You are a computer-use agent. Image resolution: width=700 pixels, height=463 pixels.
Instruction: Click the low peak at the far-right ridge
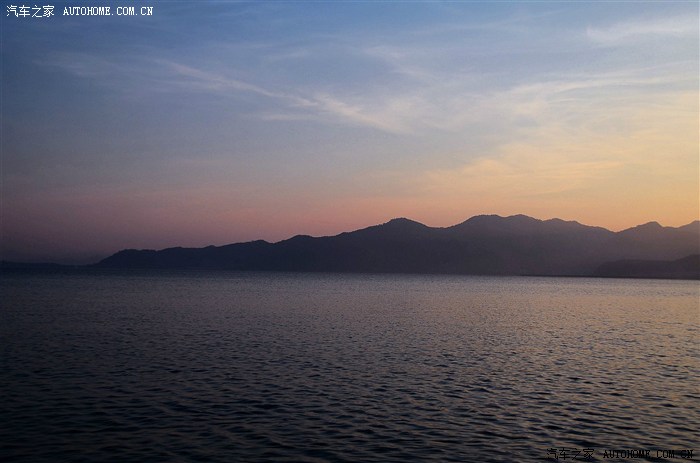click(x=650, y=226)
